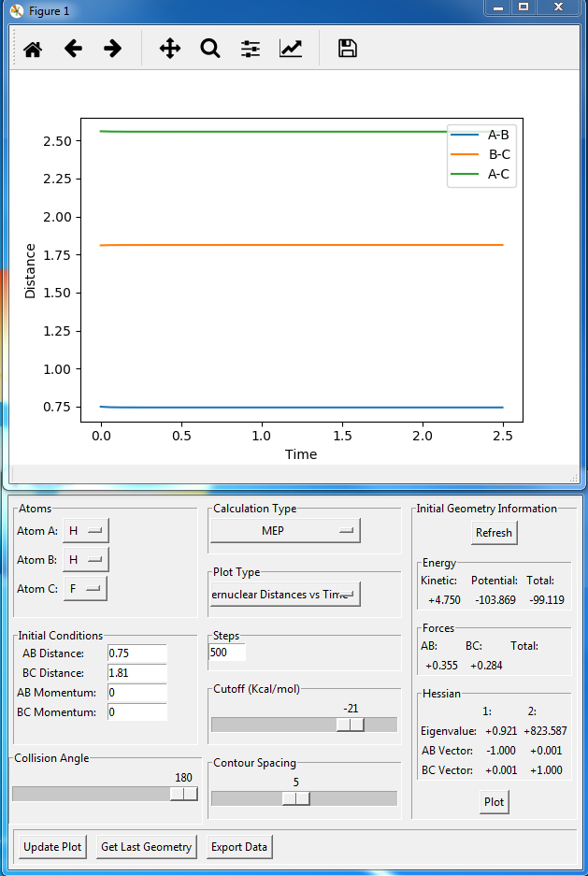This screenshot has height=876, width=588.
Task: Click the AB Distance input field
Action: coord(137,653)
